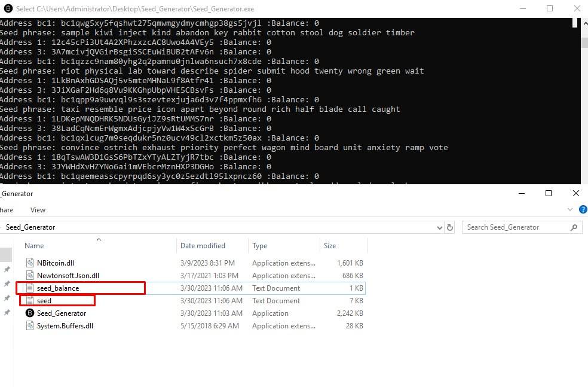588x387 pixels.
Task: Click the Seed_Generator application icon
Action: click(30, 313)
